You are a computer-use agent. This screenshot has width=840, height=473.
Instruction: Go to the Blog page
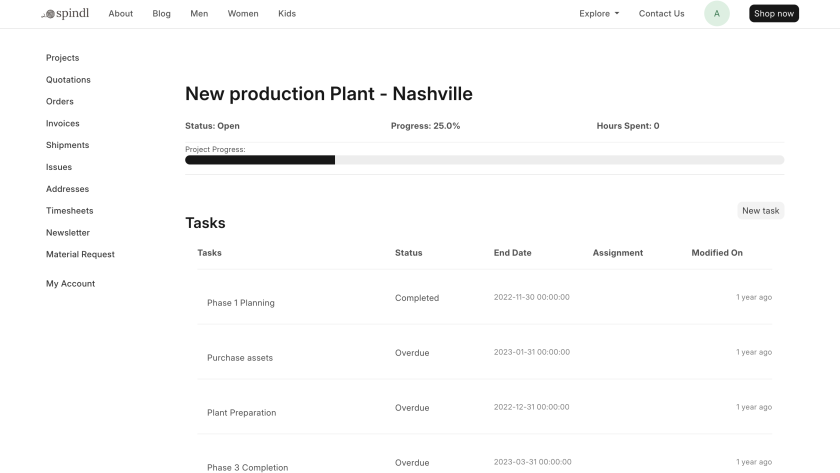pyautogui.click(x=161, y=14)
